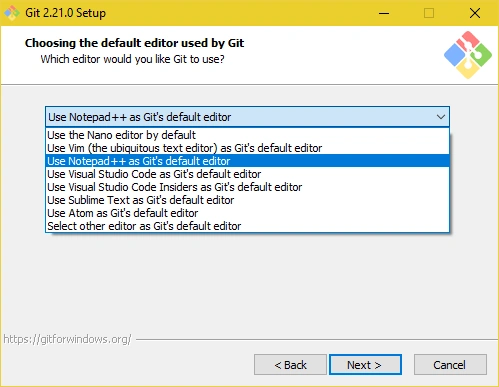Select Sublime Text as Git's default editor
The width and height of the screenshot is (499, 387).
[247, 200]
